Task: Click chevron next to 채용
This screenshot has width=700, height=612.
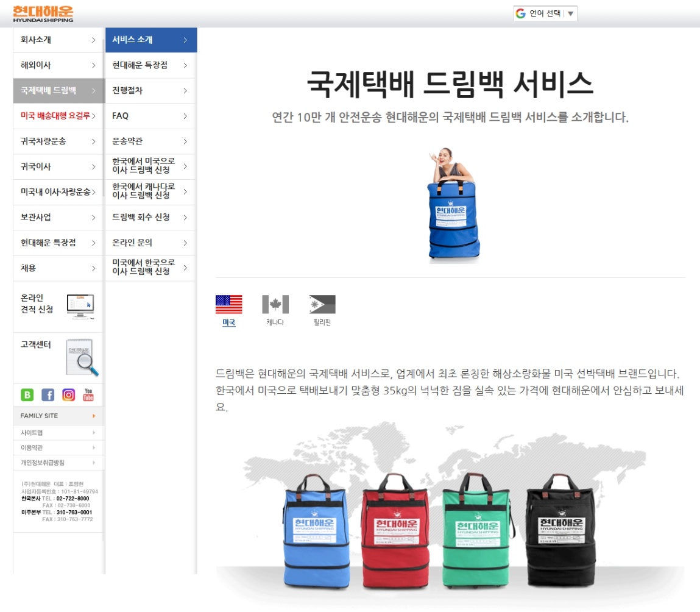Action: (93, 268)
